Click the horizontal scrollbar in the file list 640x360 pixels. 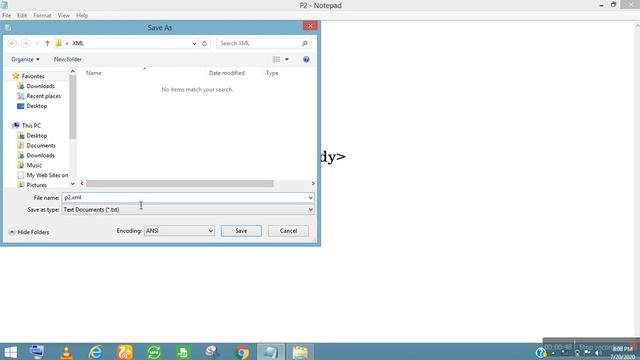pyautogui.click(x=180, y=184)
